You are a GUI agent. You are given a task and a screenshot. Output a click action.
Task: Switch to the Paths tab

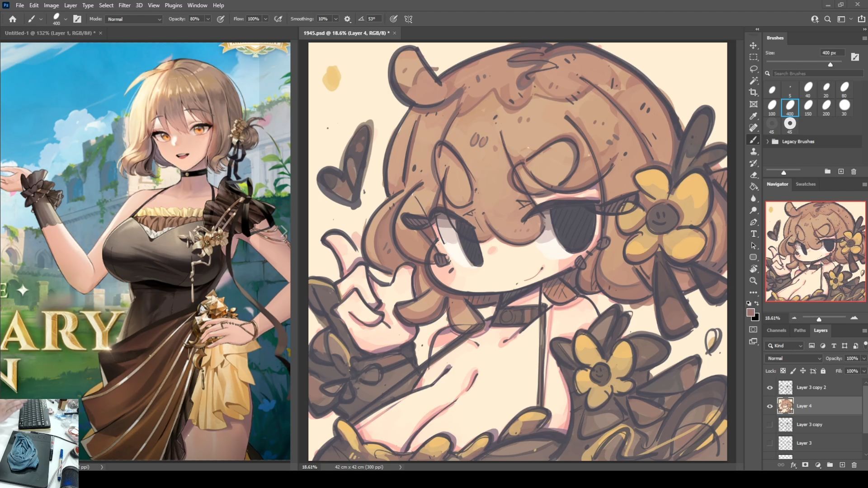pos(800,330)
